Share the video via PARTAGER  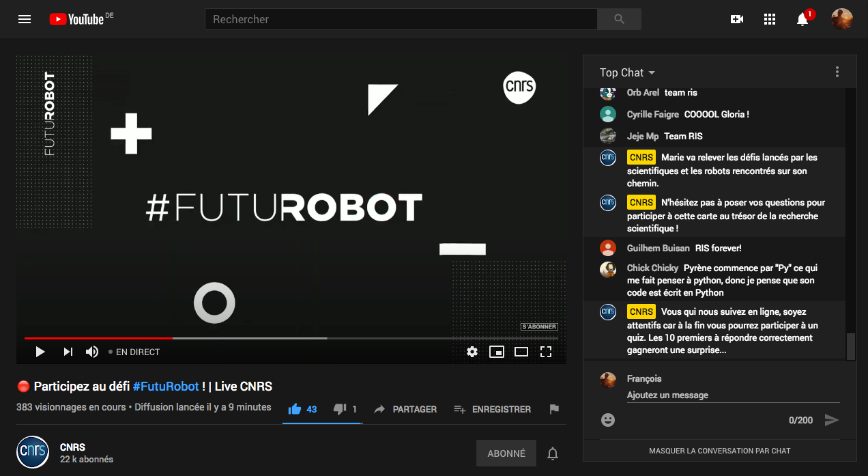point(405,409)
